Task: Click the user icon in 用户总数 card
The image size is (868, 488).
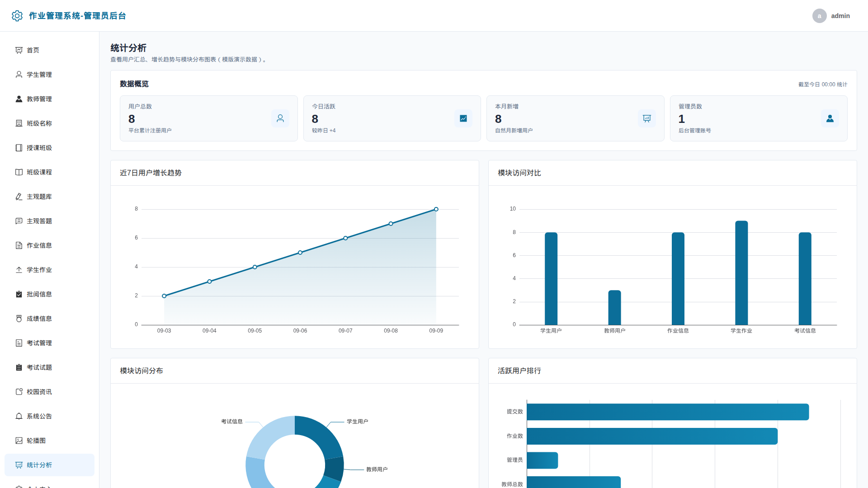Action: pyautogui.click(x=280, y=118)
